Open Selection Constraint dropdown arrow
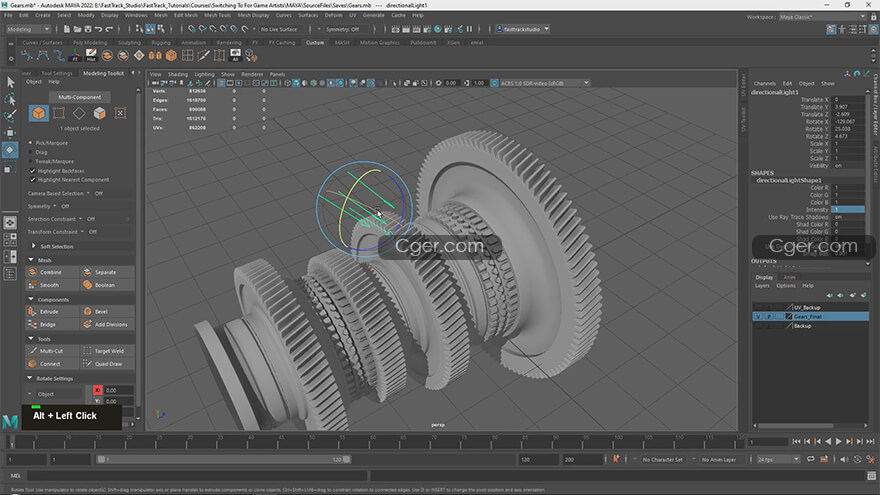 (80, 219)
